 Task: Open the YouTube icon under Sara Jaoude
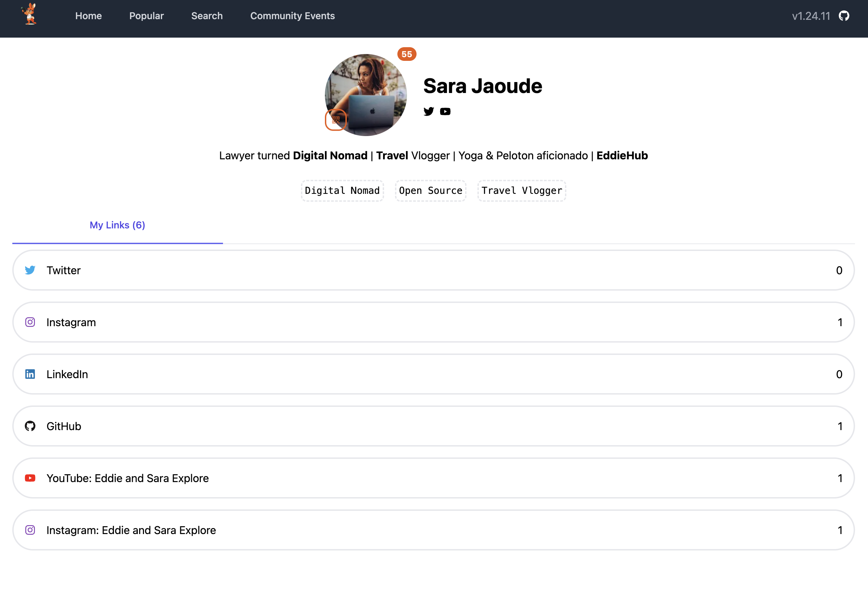445,111
